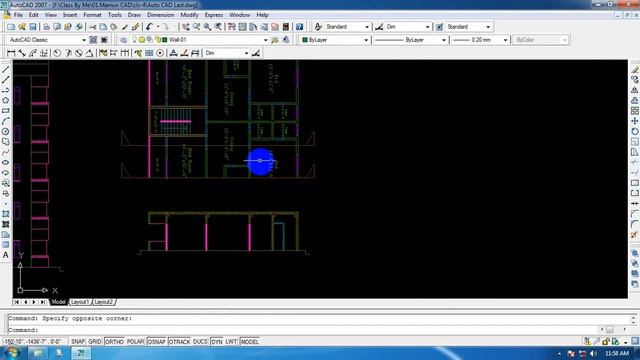Toggle LWT lineweight display
This screenshot has height=360, width=640.
231,342
